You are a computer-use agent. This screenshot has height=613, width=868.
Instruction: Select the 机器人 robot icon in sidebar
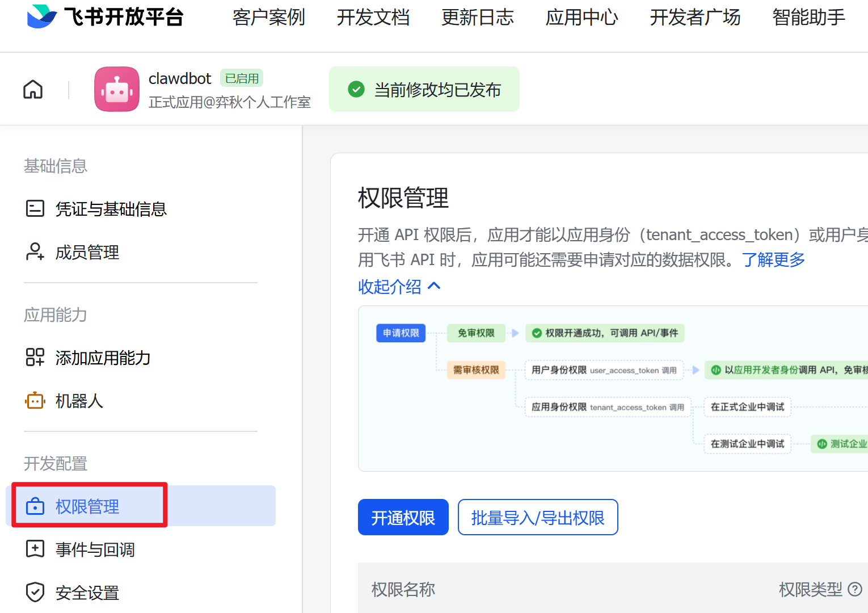point(35,400)
